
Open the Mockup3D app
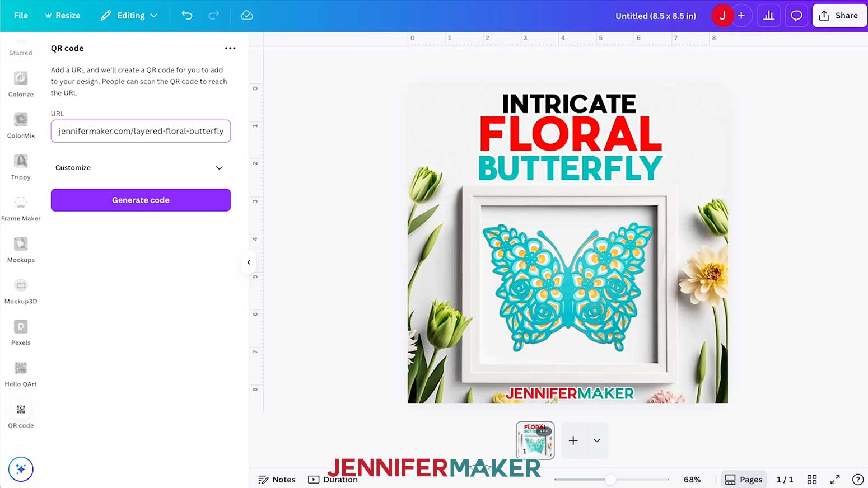click(21, 291)
